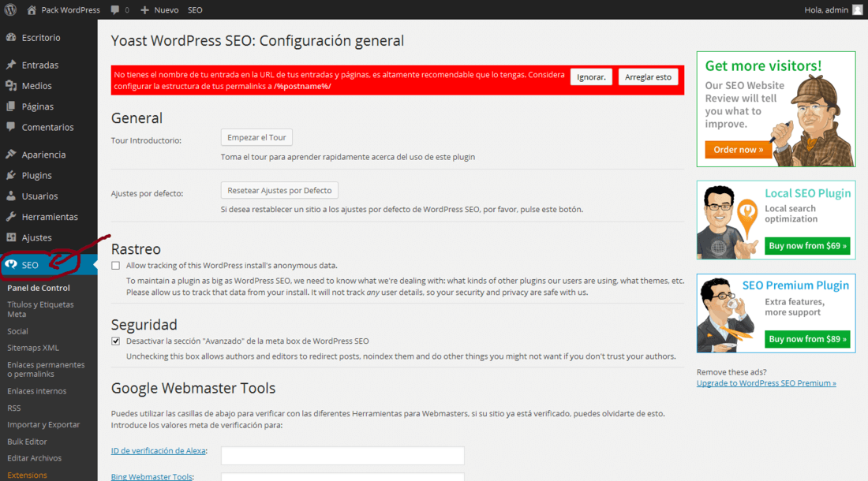
Task: Uncheck Desactivar la sección Avanzado checkbox
Action: coord(116,341)
